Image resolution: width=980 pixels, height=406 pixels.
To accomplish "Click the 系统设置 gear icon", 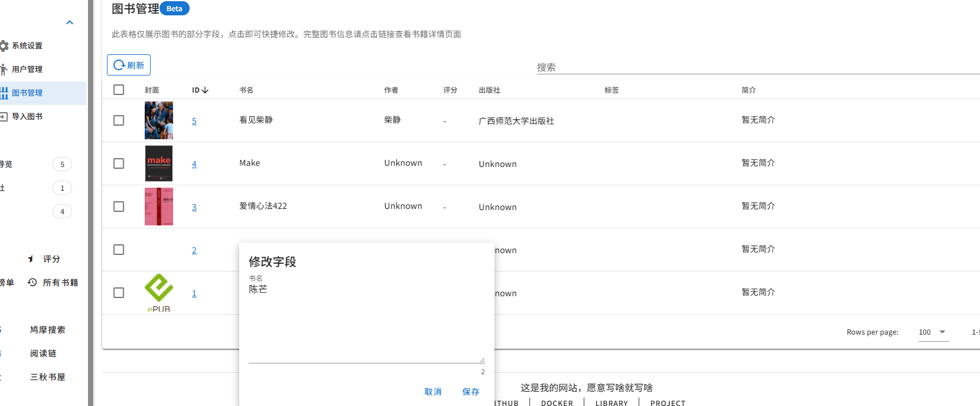I will pyautogui.click(x=4, y=45).
